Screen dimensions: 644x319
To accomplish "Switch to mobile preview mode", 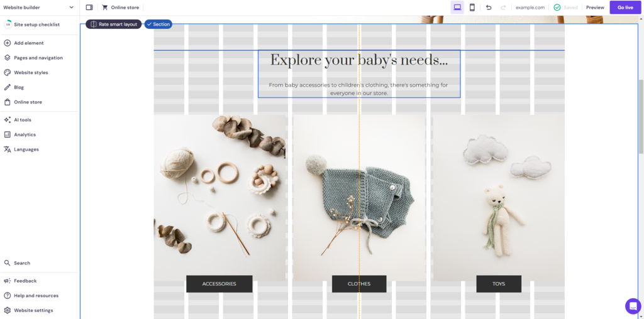I will tap(472, 8).
